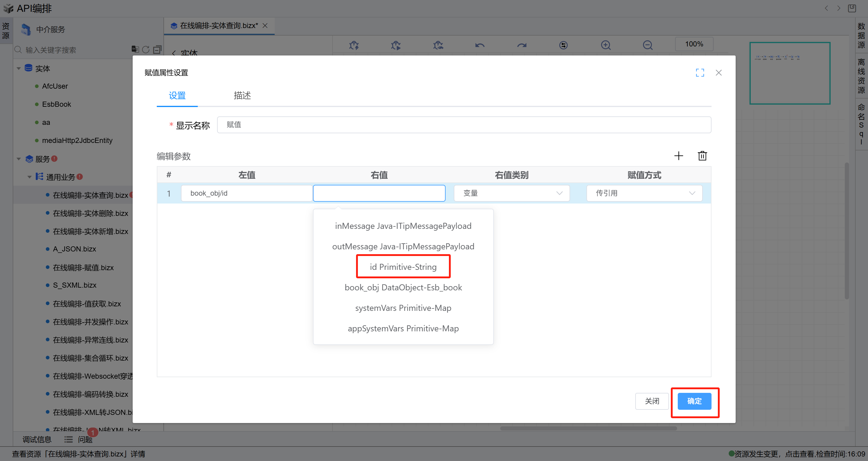Click the 显示名称 input field
Viewport: 868px width, 461px height.
tap(464, 125)
